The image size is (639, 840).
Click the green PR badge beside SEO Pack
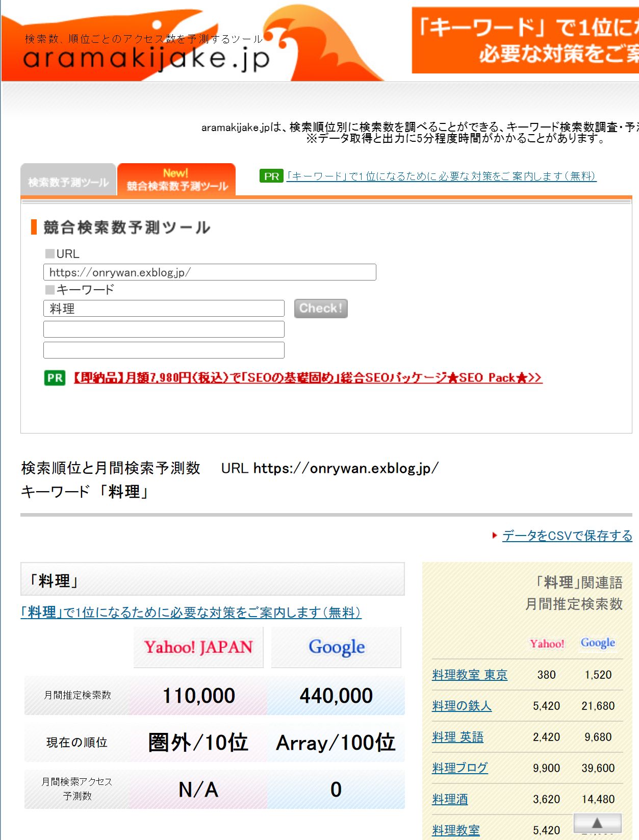[x=55, y=378]
